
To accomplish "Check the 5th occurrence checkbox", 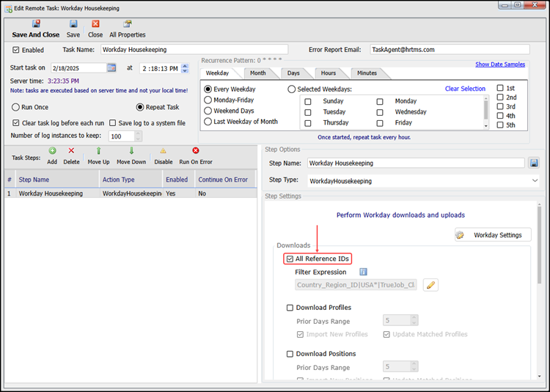I will click(500, 125).
